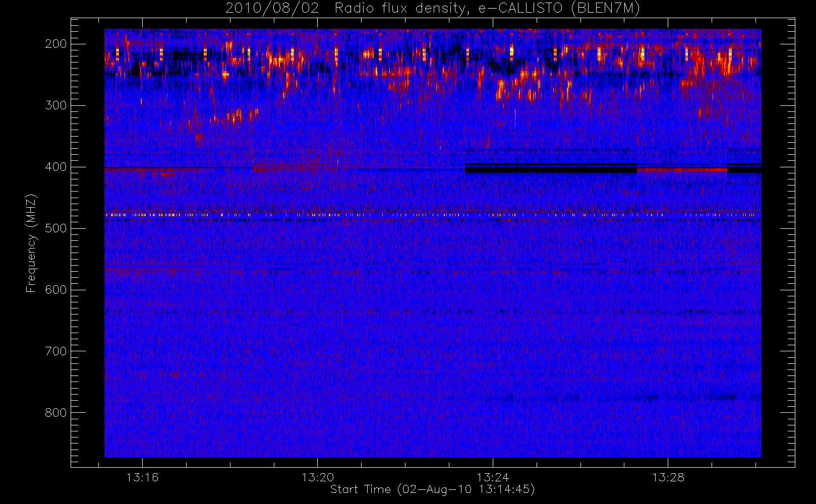Click the black band near 400 MHz
816x504 pixels.
[550, 168]
